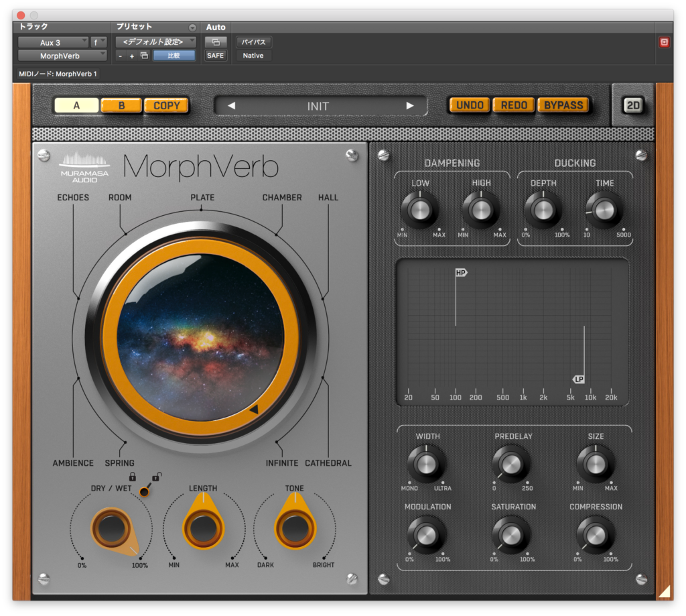Select preset slot A
This screenshot has width=686, height=616.
76,105
